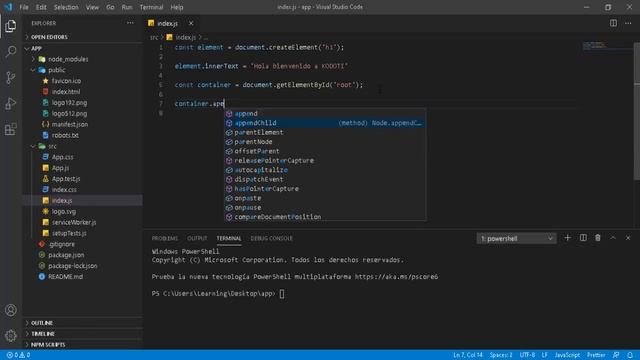This screenshot has height=360, width=640.
Task: Open errors and warnings status indicator
Action: (18, 355)
